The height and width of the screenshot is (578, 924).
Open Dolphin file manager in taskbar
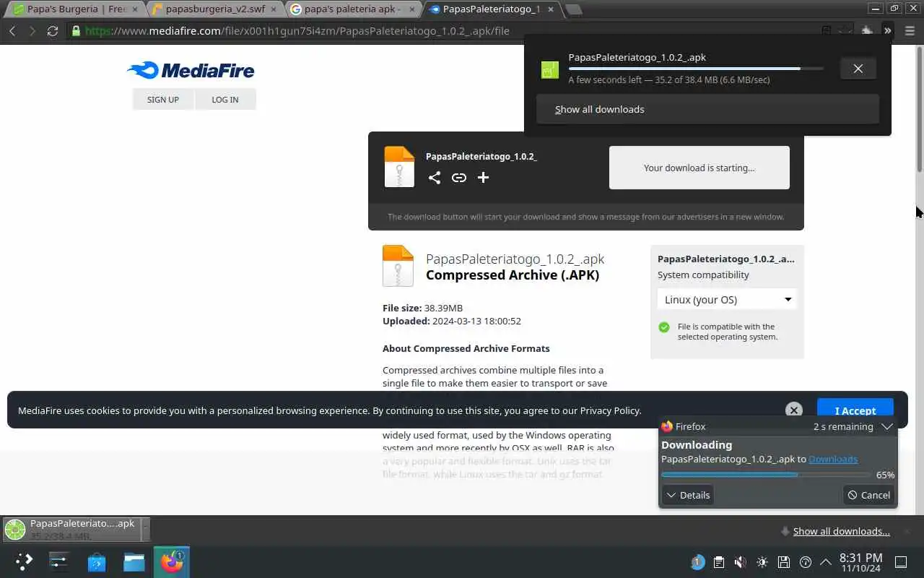(x=134, y=561)
